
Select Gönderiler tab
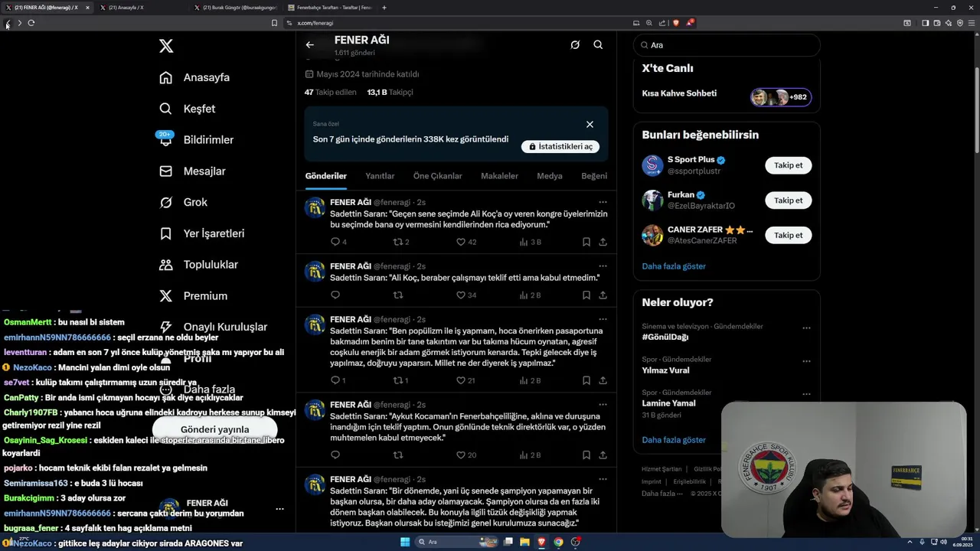tap(326, 176)
